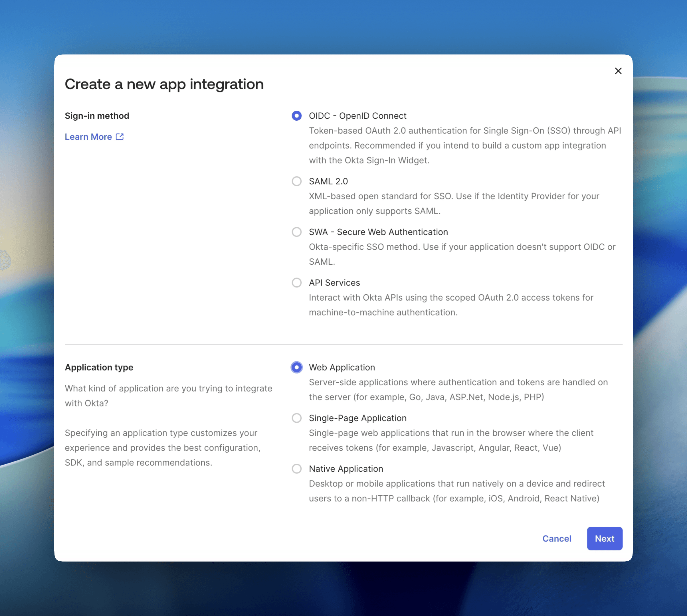Screen dimensions: 687x616
Task: Click the 'Okta-specific SSO method' description
Action: click(462, 254)
